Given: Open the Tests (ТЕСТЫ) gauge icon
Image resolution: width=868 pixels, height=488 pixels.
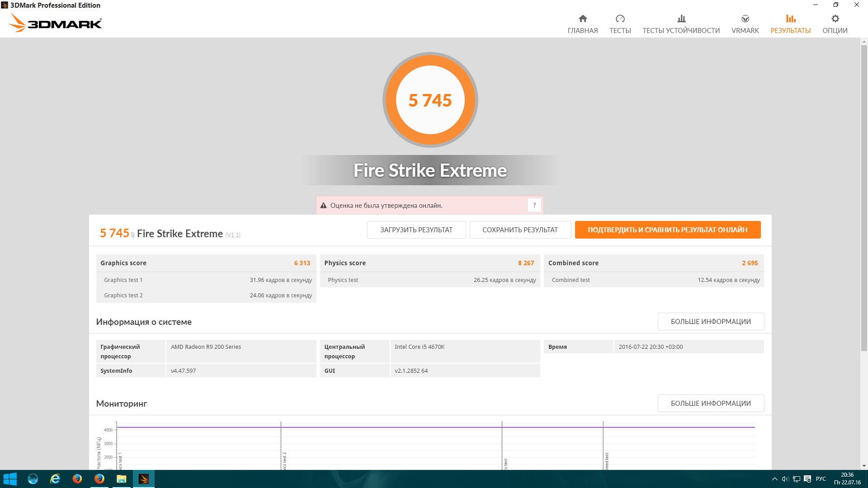Looking at the screenshot, I should (x=620, y=19).
